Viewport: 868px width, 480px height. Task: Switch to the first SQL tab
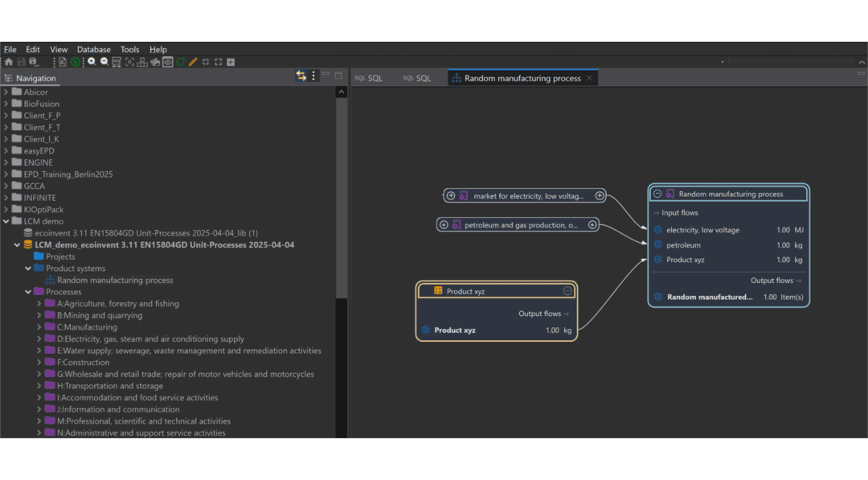click(369, 78)
